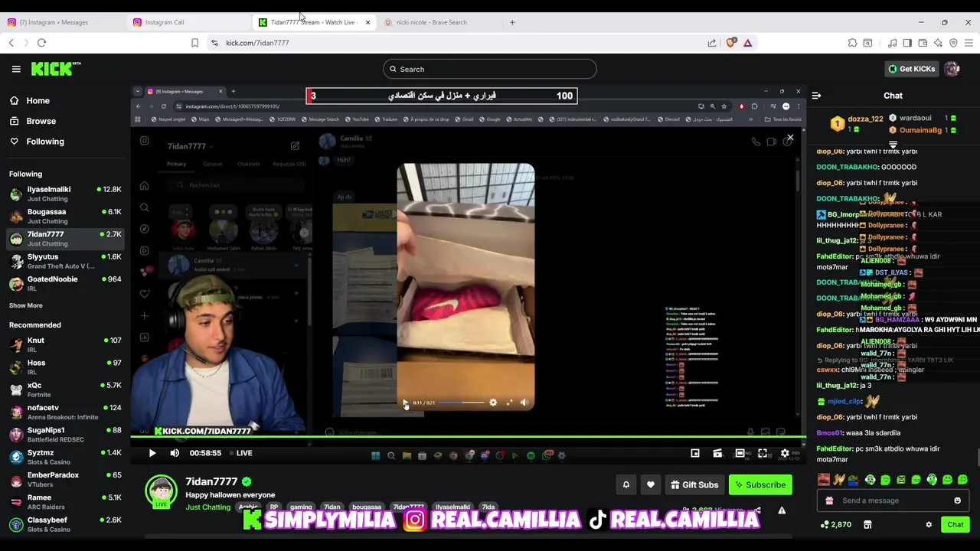
Task: Enter fullscreen mode for the stream
Action: click(763, 453)
